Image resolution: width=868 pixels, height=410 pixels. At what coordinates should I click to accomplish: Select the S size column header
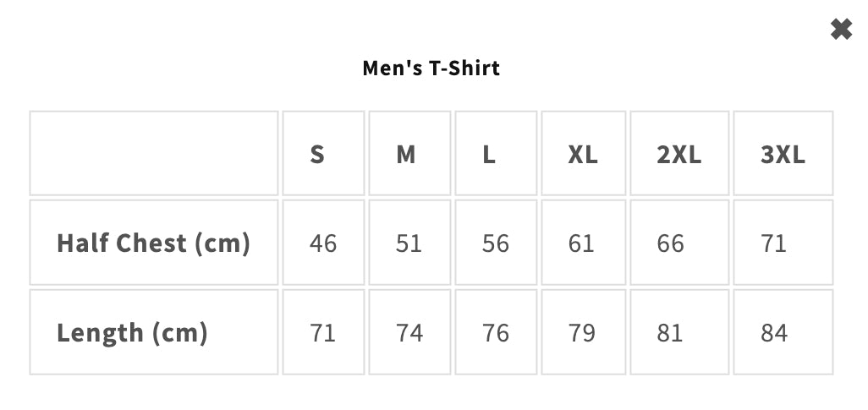[317, 155]
